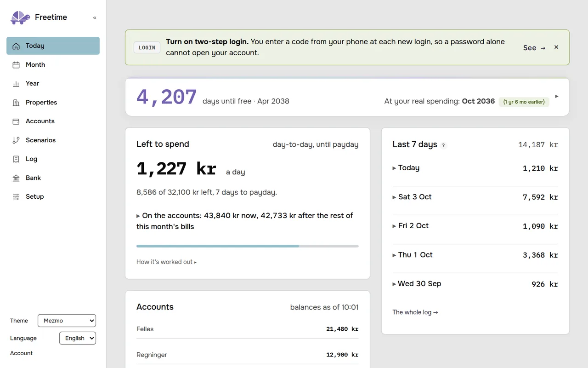Click the bar chart icon beside Year

pos(16,84)
